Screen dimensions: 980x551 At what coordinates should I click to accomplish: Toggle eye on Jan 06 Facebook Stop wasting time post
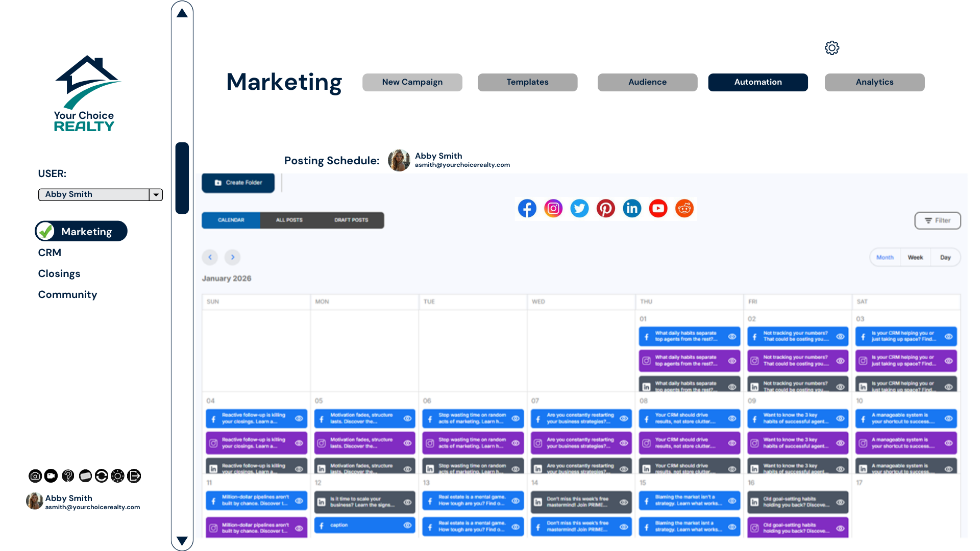[516, 418]
